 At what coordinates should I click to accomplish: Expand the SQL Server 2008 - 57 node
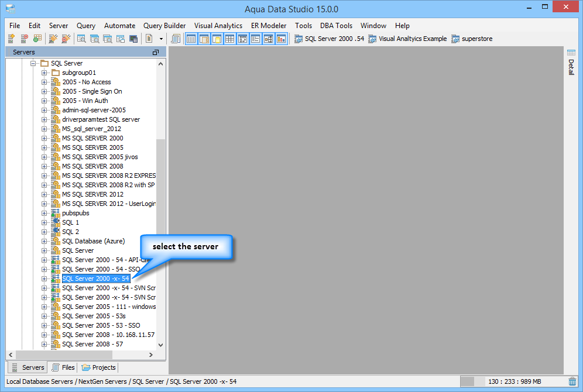click(44, 345)
